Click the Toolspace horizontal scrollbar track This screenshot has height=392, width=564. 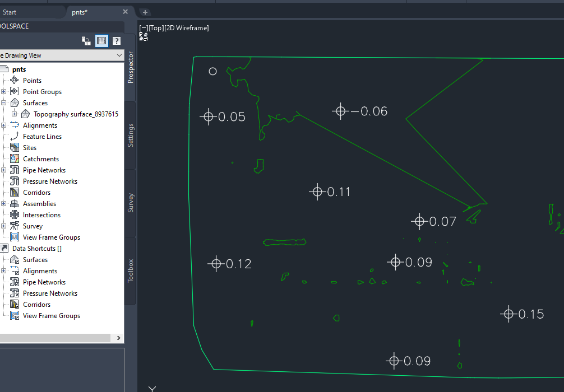pos(55,338)
